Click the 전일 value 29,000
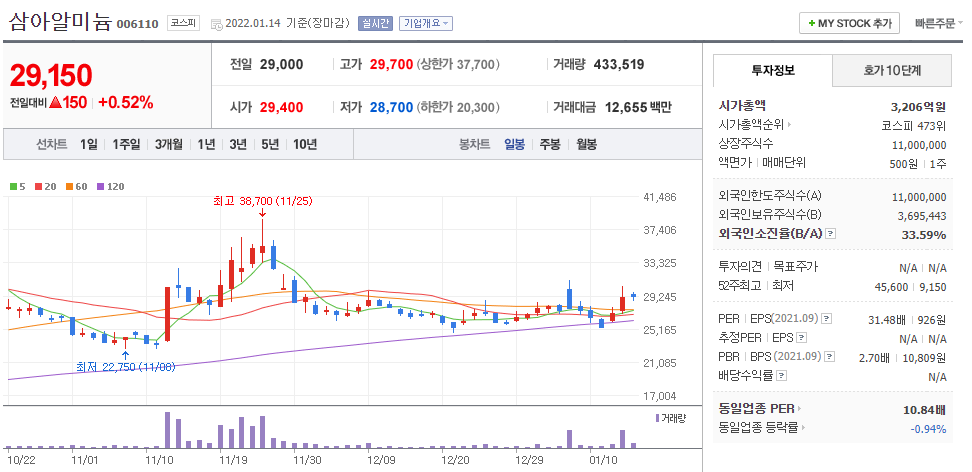The width and height of the screenshot is (972, 472). coord(281,65)
